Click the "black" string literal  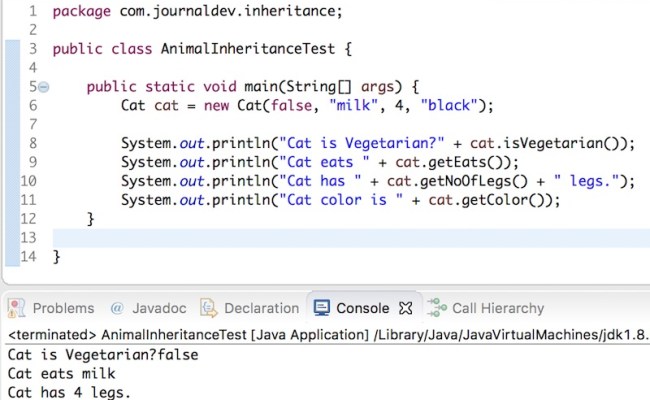(449, 105)
